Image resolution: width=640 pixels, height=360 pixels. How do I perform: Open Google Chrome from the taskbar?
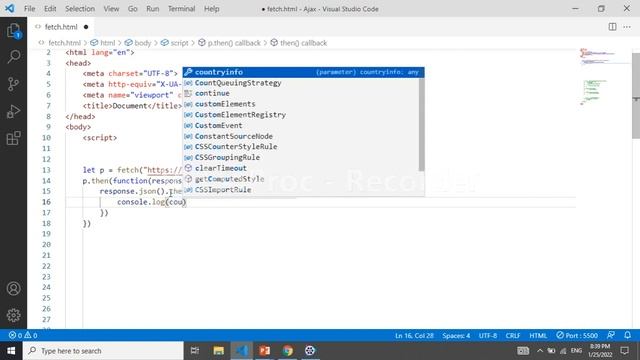pos(287,351)
